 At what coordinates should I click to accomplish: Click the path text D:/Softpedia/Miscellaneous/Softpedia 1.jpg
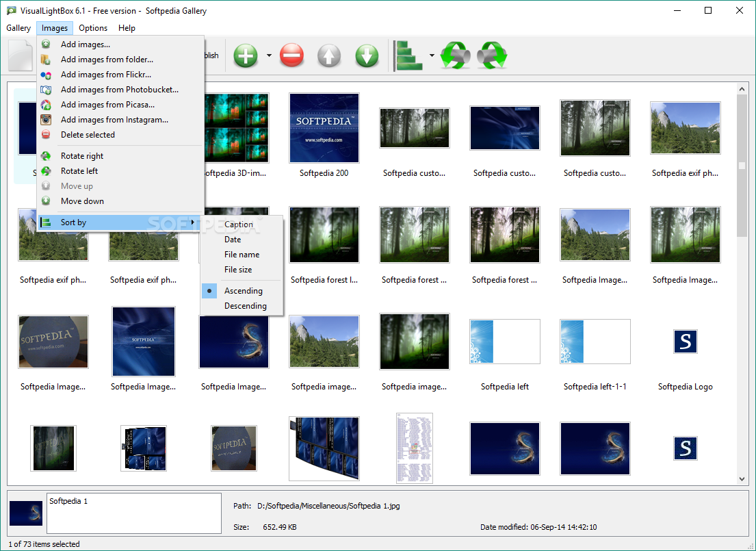[x=328, y=506]
